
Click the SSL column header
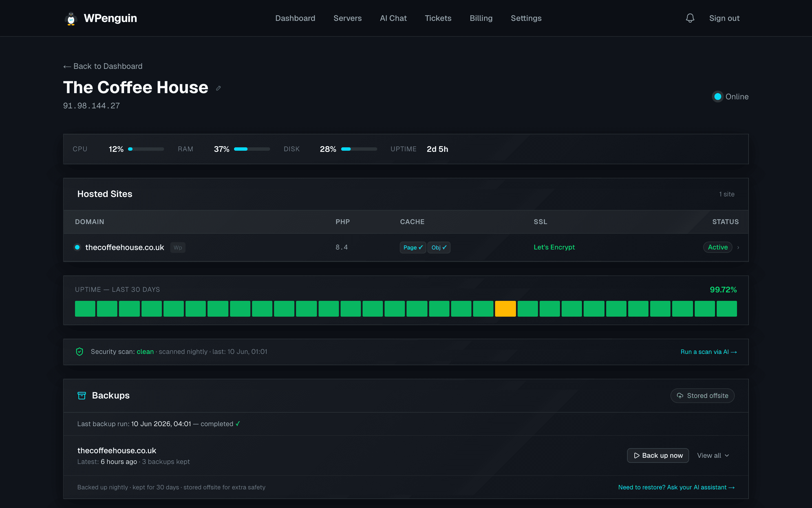(540, 222)
